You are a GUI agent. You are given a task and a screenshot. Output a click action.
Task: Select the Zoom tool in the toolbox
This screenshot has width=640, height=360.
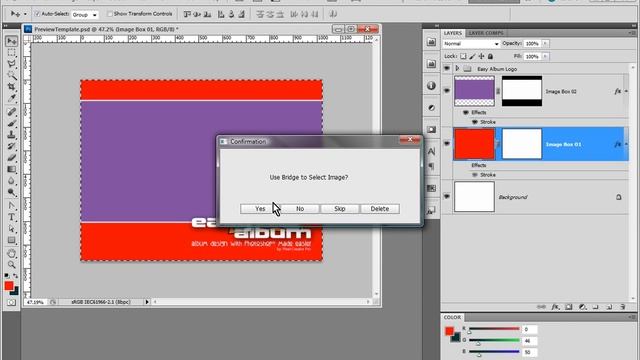click(x=11, y=265)
